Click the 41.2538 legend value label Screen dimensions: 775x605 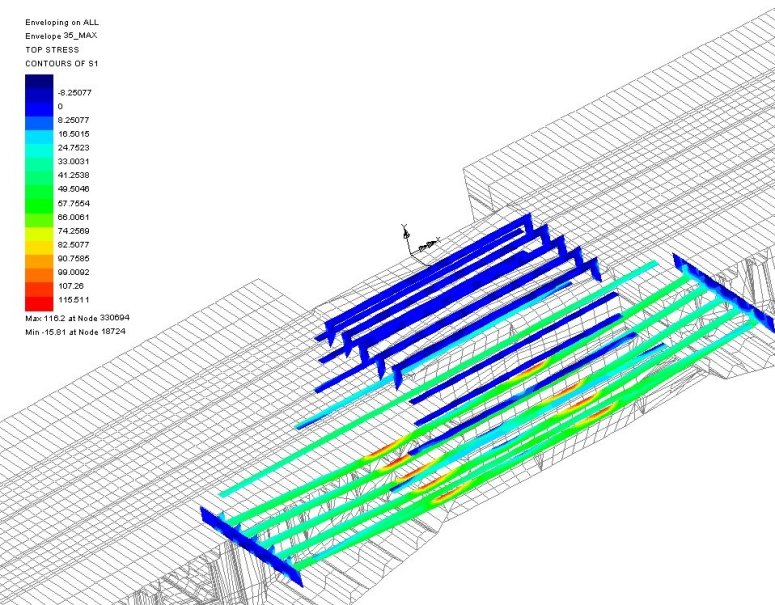point(76,174)
